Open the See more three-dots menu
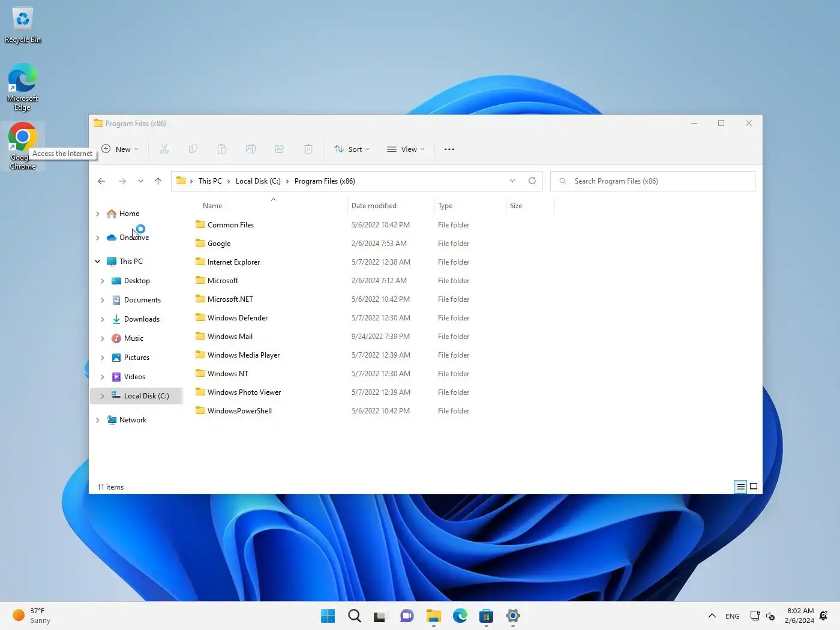 pyautogui.click(x=449, y=149)
